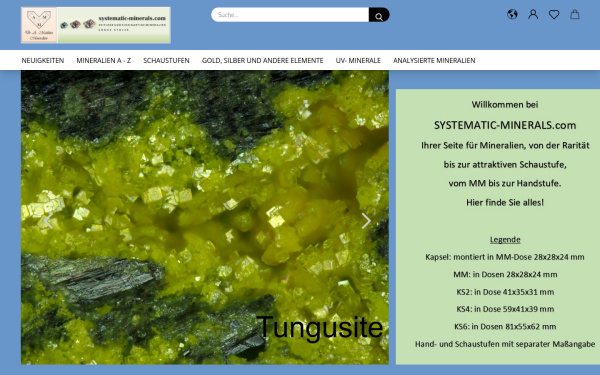The width and height of the screenshot is (600, 375).
Task: Click 'KS6: in Dosen 81x55x62 mm'
Action: (505, 327)
